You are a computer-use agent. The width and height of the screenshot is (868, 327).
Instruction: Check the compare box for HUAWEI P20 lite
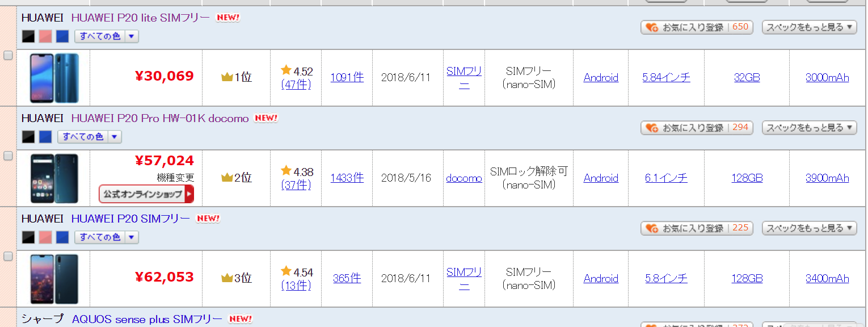(8, 55)
